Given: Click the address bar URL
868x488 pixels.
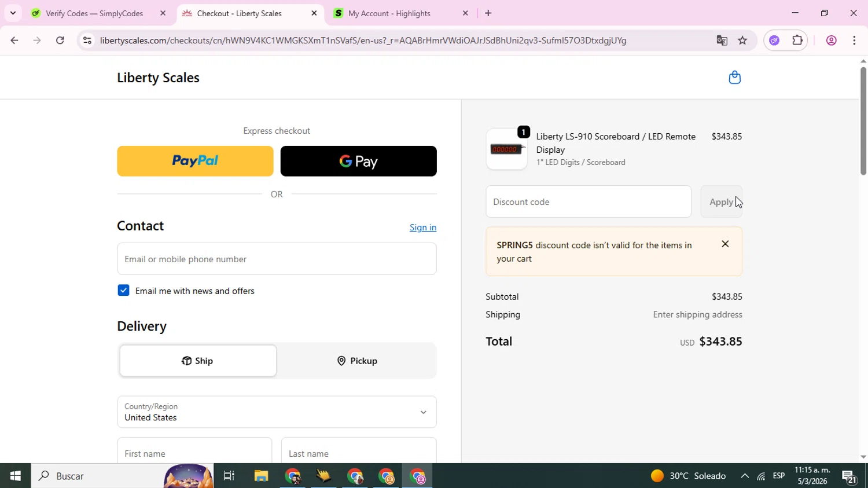Looking at the screenshot, I should [x=363, y=41].
